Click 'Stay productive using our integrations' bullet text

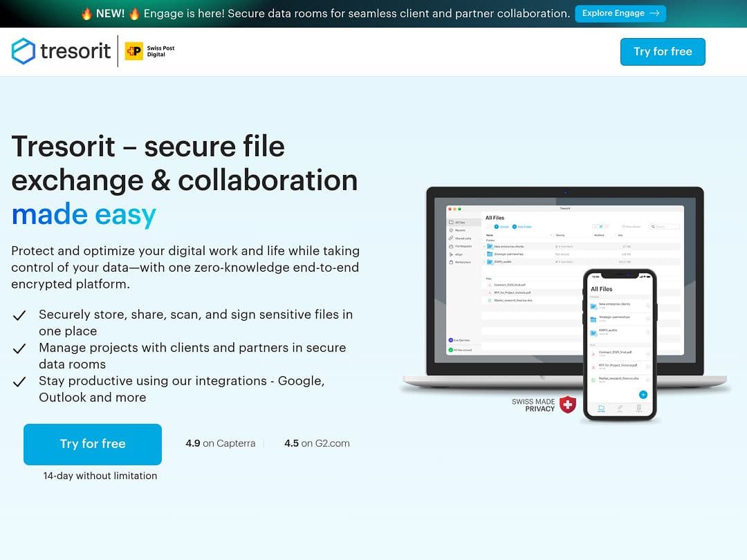181,389
